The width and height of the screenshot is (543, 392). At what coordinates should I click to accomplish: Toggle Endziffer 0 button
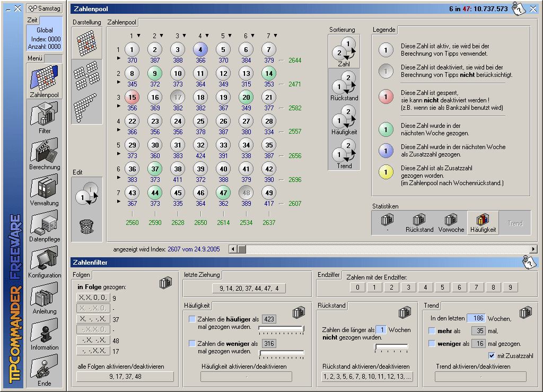357,287
